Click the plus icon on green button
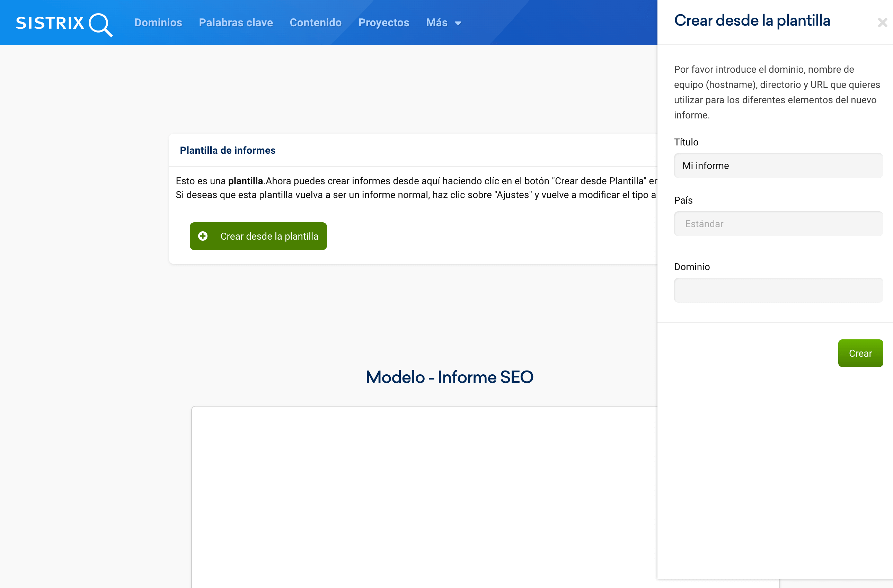The width and height of the screenshot is (893, 588). (x=203, y=236)
